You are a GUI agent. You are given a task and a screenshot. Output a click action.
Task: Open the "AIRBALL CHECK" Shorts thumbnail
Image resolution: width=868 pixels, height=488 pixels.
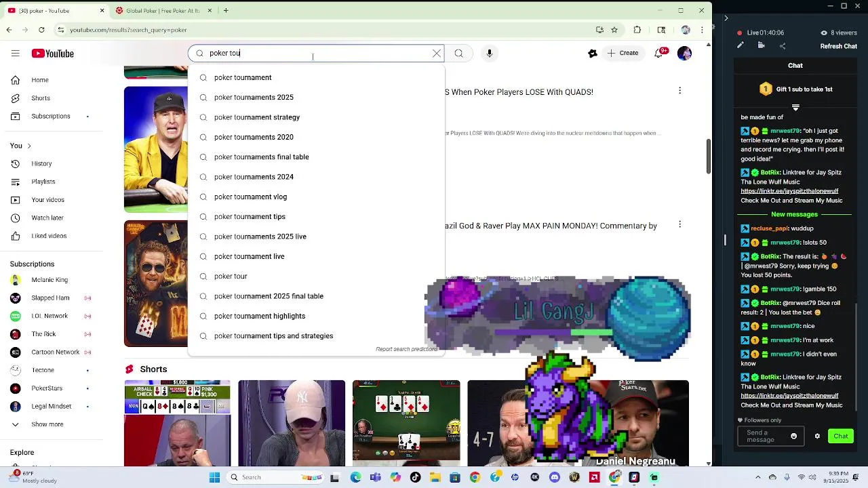point(177,423)
